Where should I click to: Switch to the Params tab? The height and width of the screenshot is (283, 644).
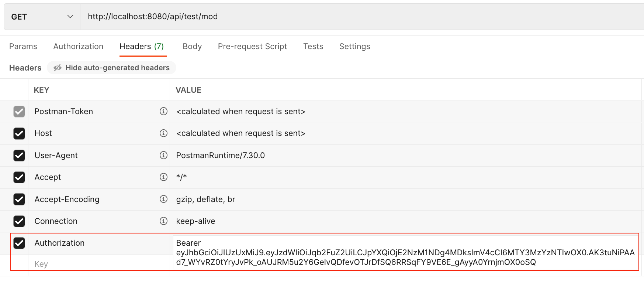(x=23, y=47)
